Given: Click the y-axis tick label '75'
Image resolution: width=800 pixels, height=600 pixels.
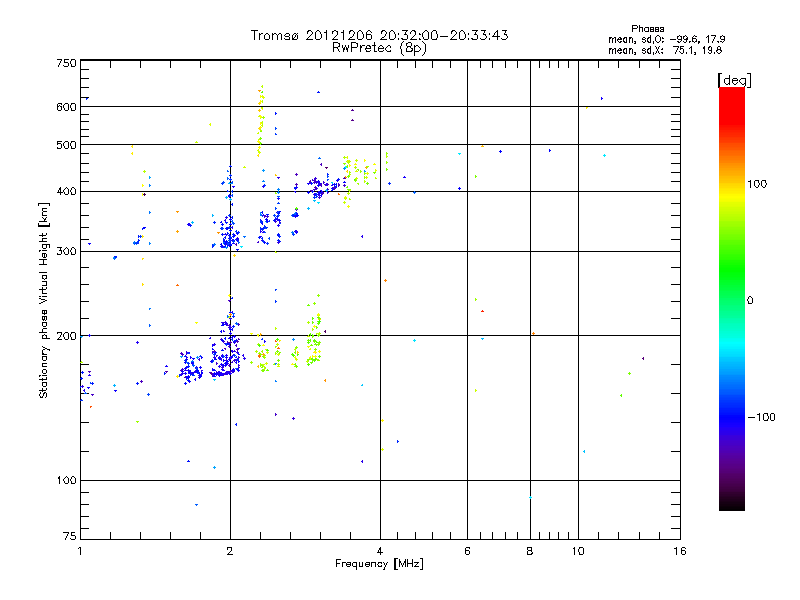Looking at the screenshot, I should (70, 536).
